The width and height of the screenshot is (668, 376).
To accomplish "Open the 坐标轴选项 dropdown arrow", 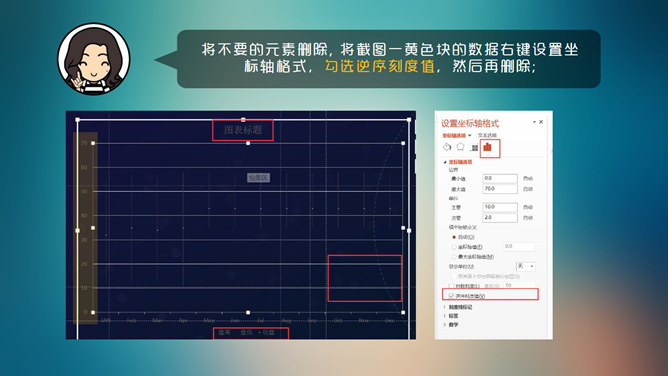I will tap(469, 135).
